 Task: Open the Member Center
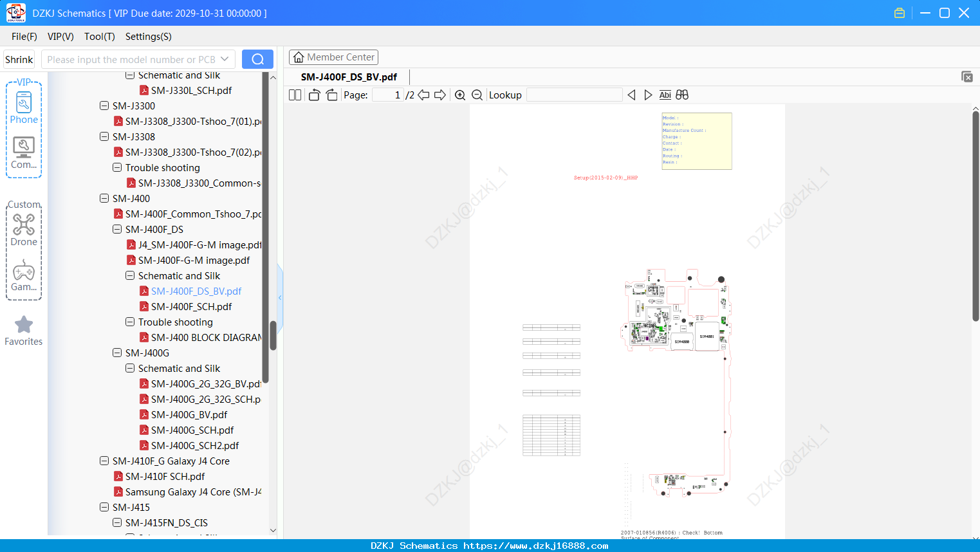(333, 57)
